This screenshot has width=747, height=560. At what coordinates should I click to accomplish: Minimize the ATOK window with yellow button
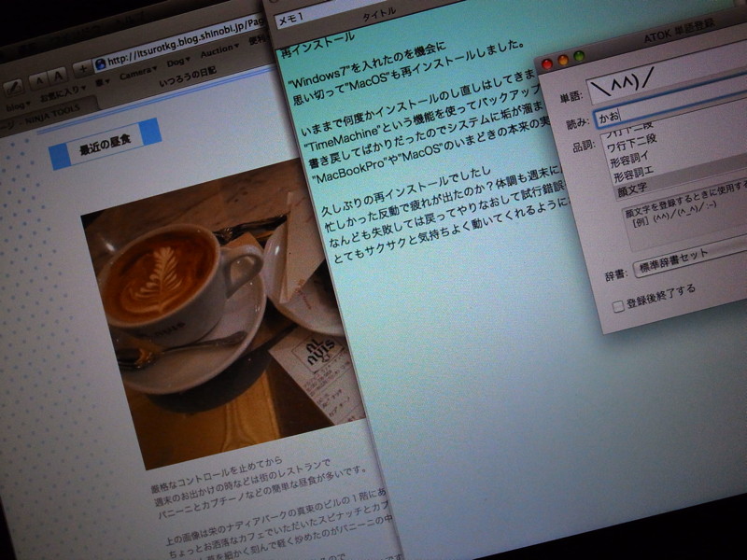[x=563, y=61]
